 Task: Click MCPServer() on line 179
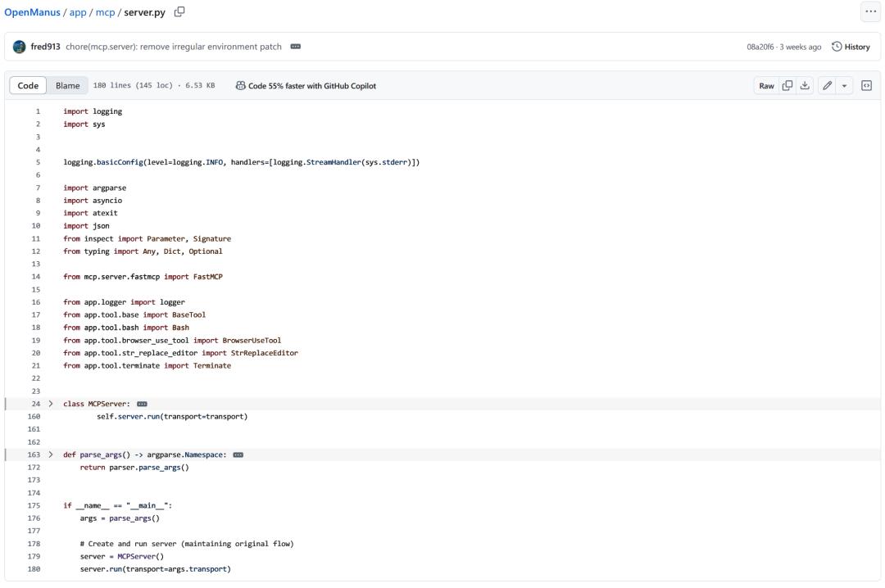[141, 557]
